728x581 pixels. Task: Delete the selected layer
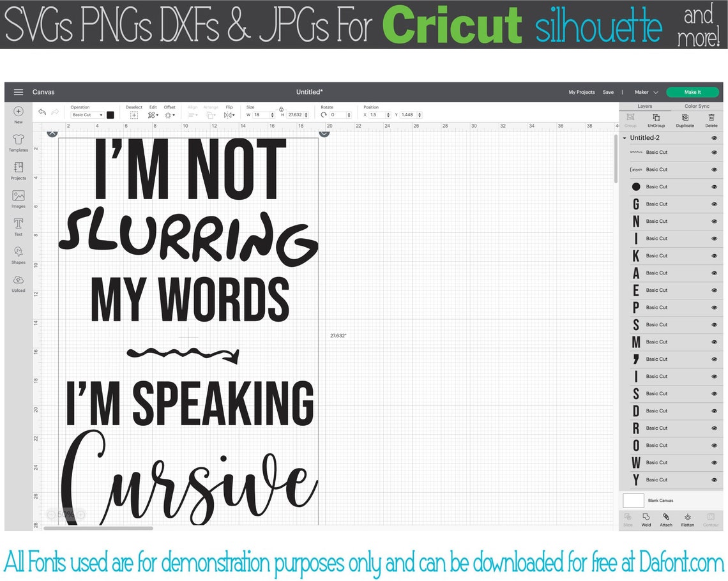click(x=711, y=120)
